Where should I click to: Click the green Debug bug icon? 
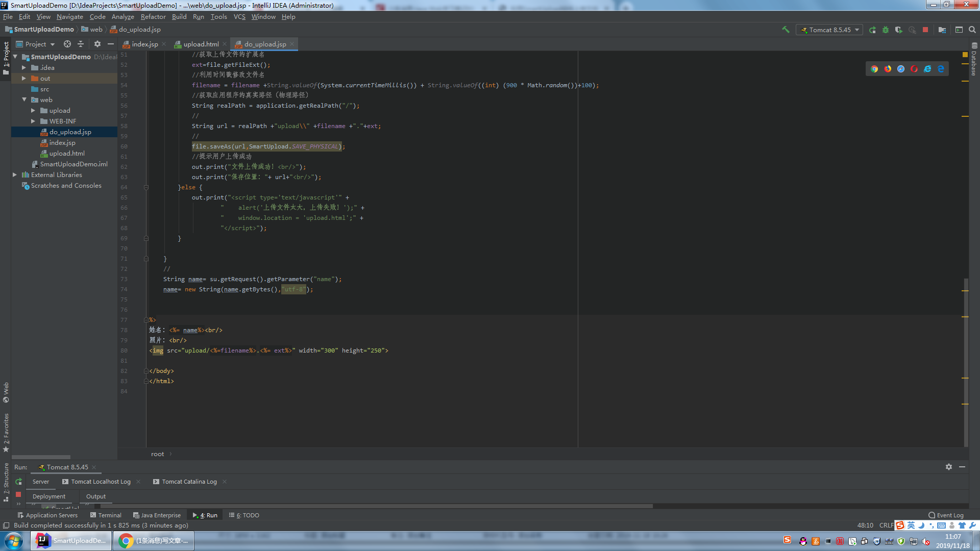886,30
